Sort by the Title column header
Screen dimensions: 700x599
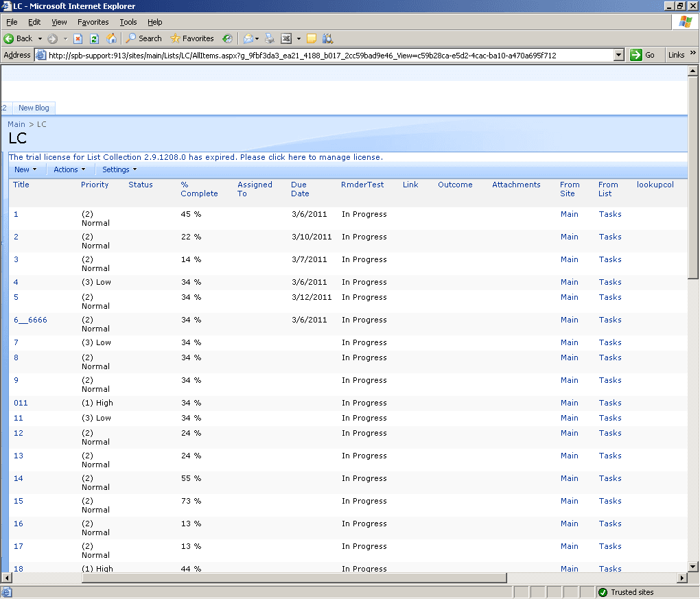pyautogui.click(x=21, y=185)
